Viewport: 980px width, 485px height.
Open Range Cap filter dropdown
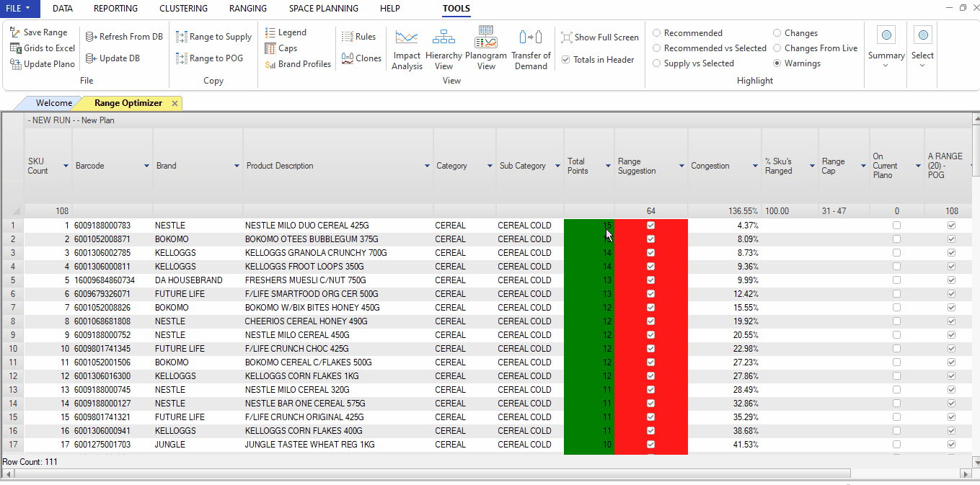(863, 166)
